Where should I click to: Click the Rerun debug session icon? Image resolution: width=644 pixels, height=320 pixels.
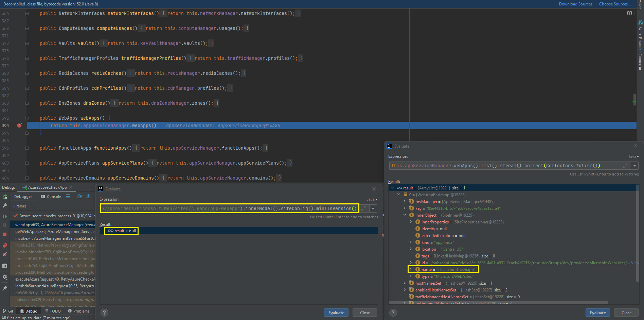(5, 197)
